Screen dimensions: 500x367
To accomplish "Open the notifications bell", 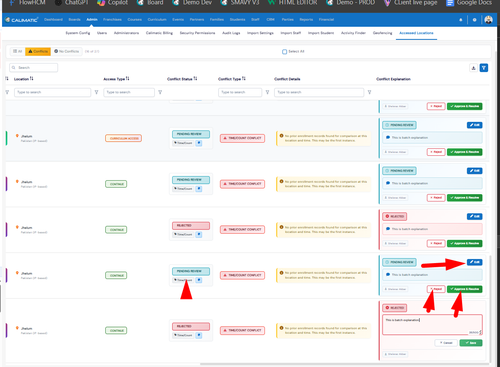I will pyautogui.click(x=461, y=20).
